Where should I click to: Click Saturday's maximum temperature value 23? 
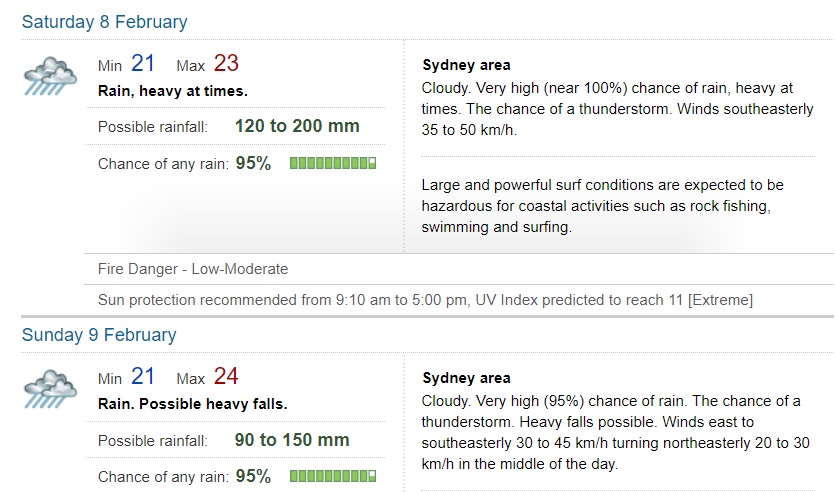pos(226,64)
